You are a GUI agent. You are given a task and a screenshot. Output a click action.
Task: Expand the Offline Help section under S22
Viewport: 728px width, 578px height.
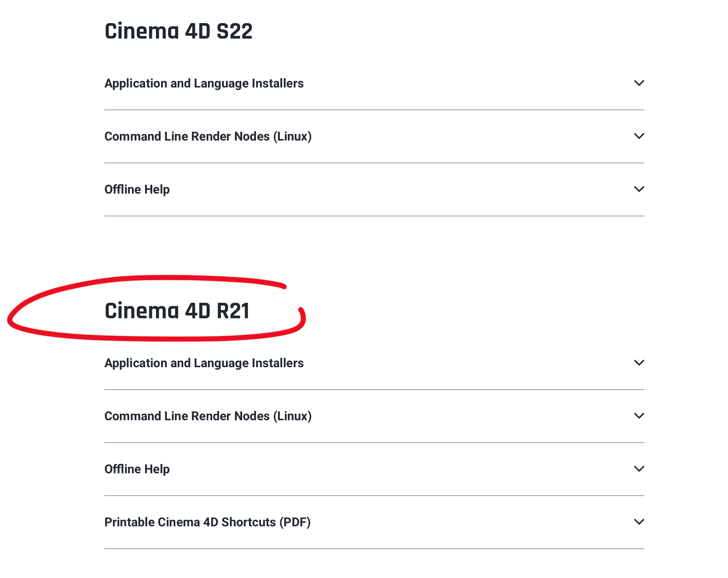(x=137, y=189)
